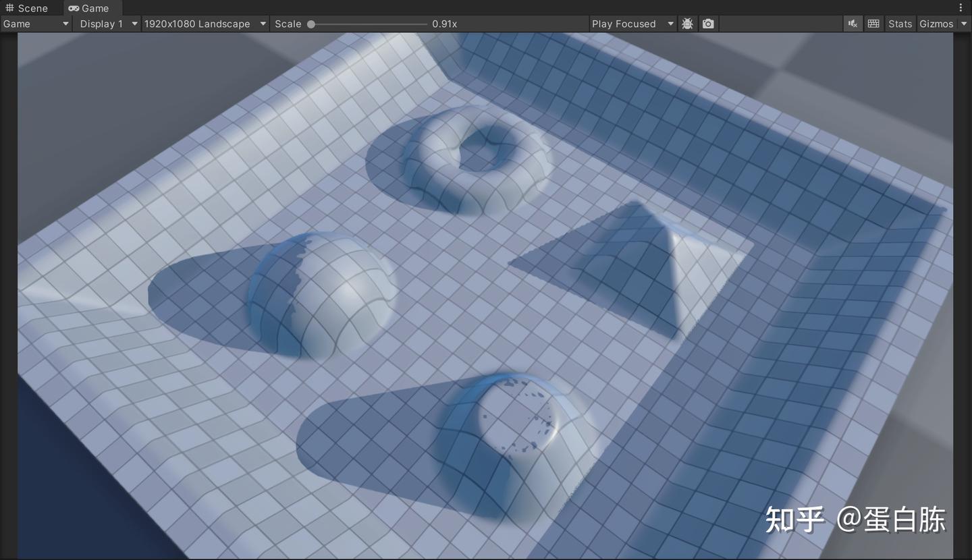Viewport: 972px width, 560px height.
Task: Open the Play Focused dropdown
Action: point(632,23)
